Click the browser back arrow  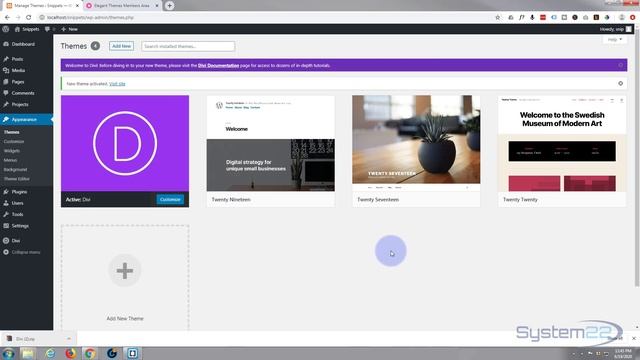[7, 18]
